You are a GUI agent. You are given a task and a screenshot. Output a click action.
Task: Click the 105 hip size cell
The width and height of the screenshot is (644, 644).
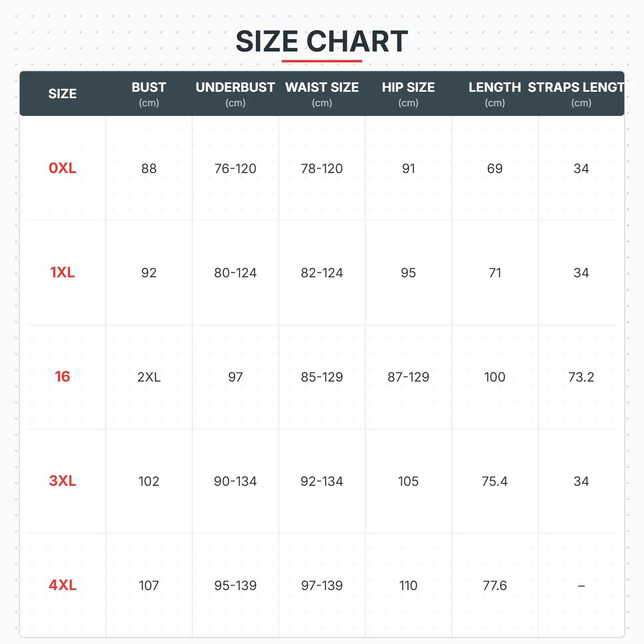click(408, 481)
